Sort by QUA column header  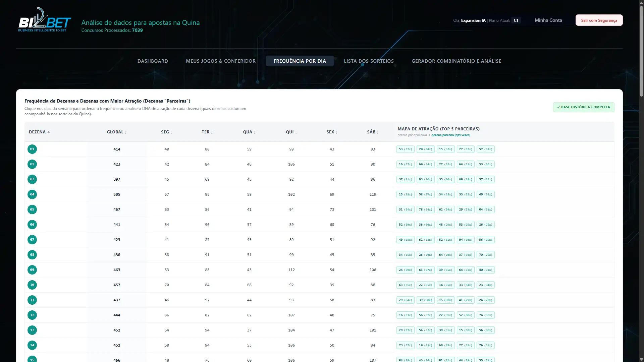[249, 132]
